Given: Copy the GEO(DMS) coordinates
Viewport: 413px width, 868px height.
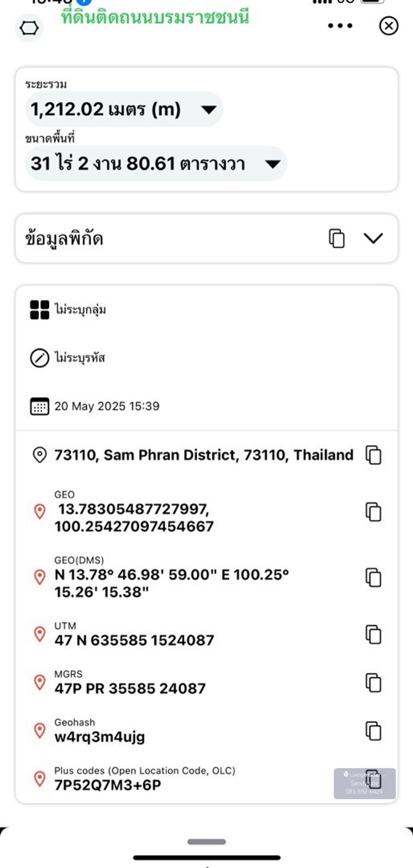Looking at the screenshot, I should (373, 577).
